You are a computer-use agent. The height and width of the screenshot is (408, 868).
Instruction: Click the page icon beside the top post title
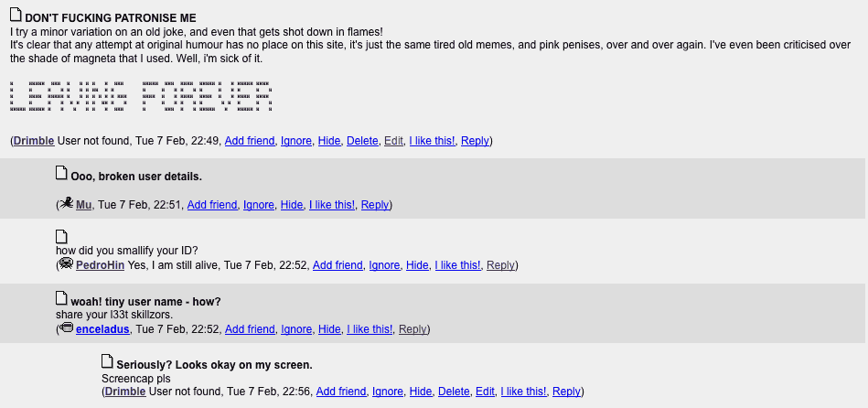16,15
